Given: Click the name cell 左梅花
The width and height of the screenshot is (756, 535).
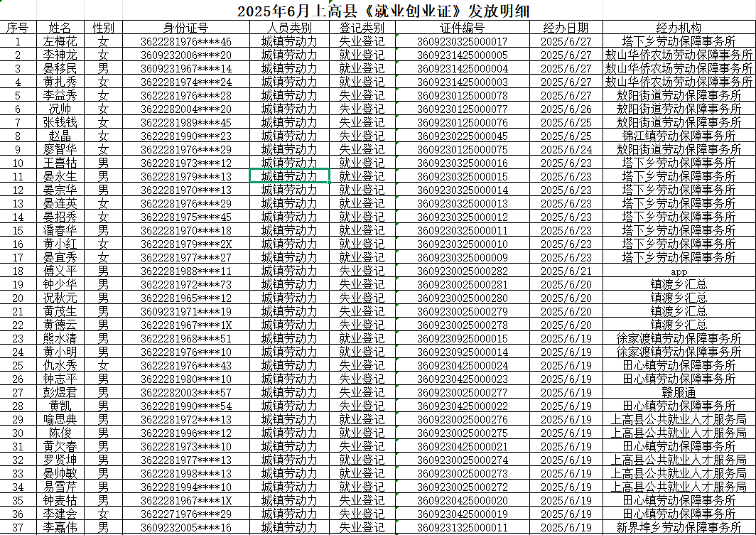Looking at the screenshot, I should [60, 42].
